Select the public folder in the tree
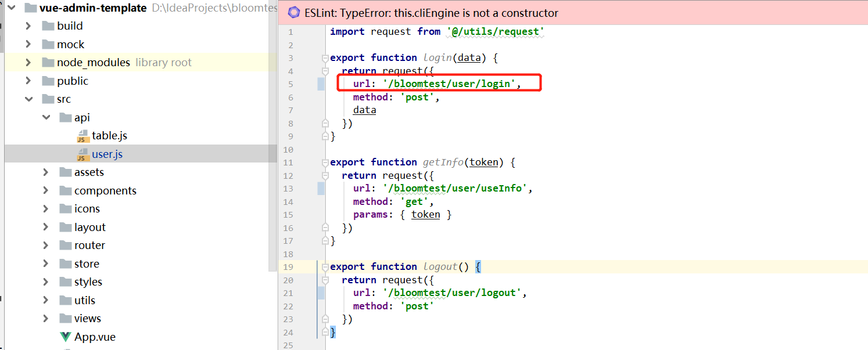The height and width of the screenshot is (350, 868). (73, 81)
